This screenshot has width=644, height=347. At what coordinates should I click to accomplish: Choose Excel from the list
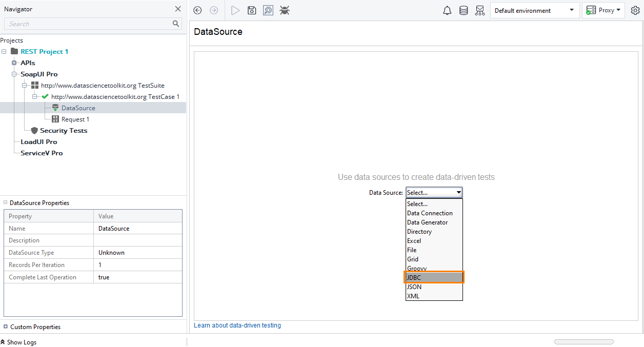434,241
